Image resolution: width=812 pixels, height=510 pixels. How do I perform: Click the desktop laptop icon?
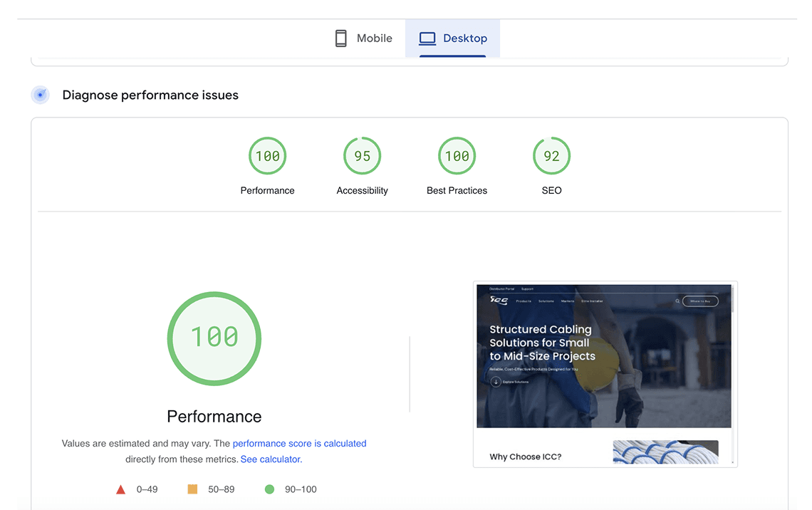(427, 38)
